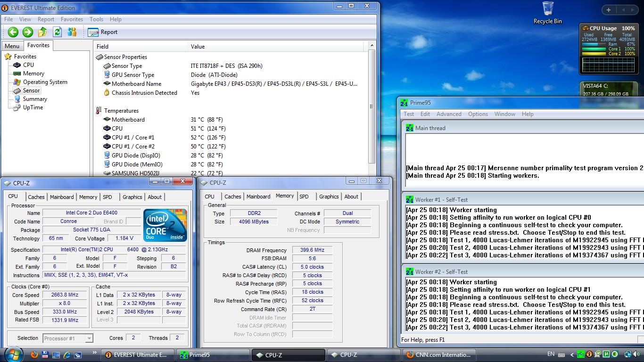Expand hidden Quick Launch icons chevron

[x=94, y=352]
